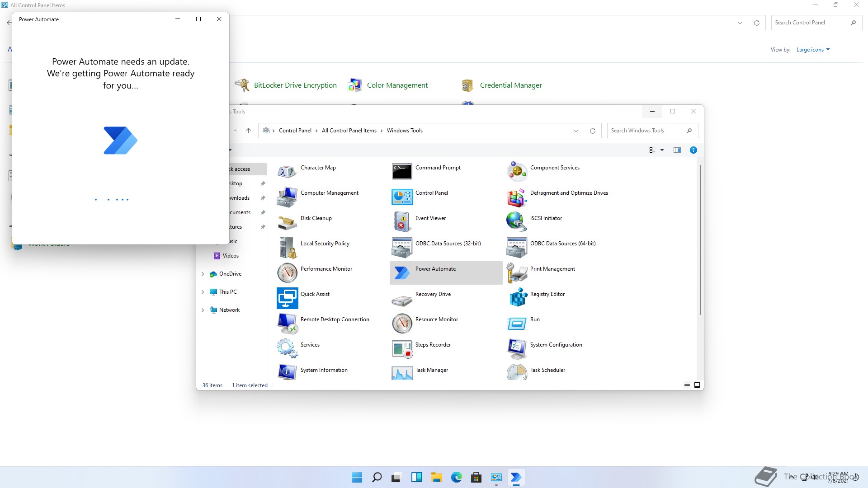The height and width of the screenshot is (488, 868).
Task: Switch to details view in status bar
Action: (x=687, y=385)
